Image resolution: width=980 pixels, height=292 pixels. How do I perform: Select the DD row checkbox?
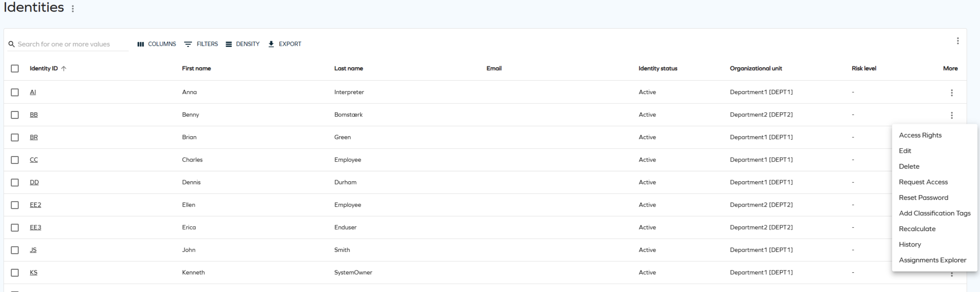pos(15,182)
